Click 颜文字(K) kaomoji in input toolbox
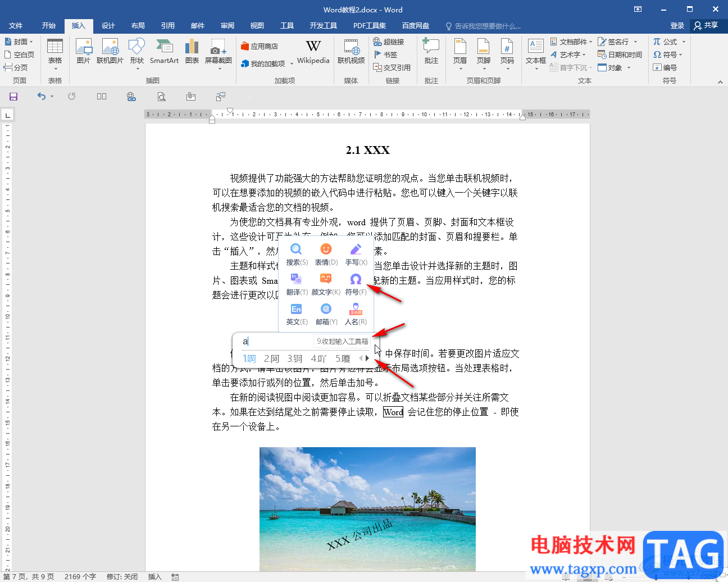Viewport: 728px width, 582px height. pyautogui.click(x=326, y=284)
